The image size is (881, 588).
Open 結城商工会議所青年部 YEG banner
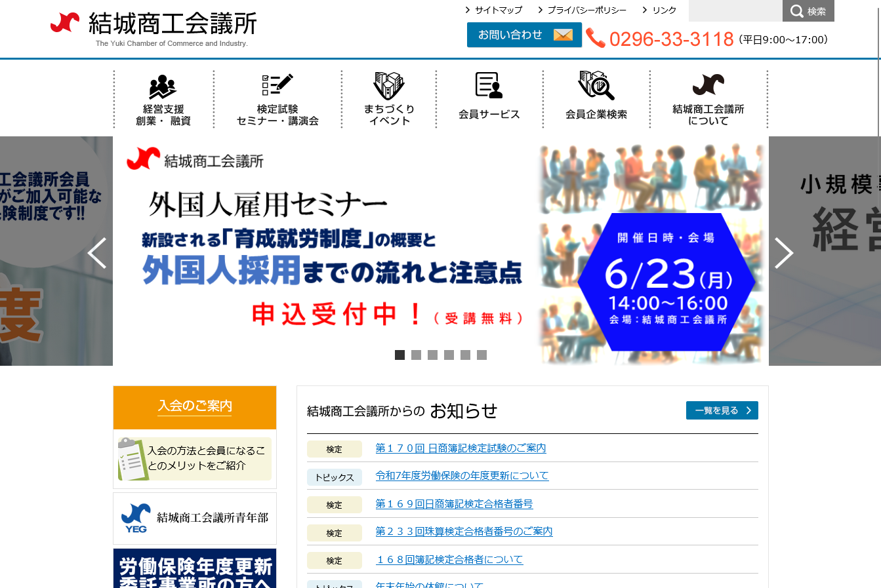point(195,519)
